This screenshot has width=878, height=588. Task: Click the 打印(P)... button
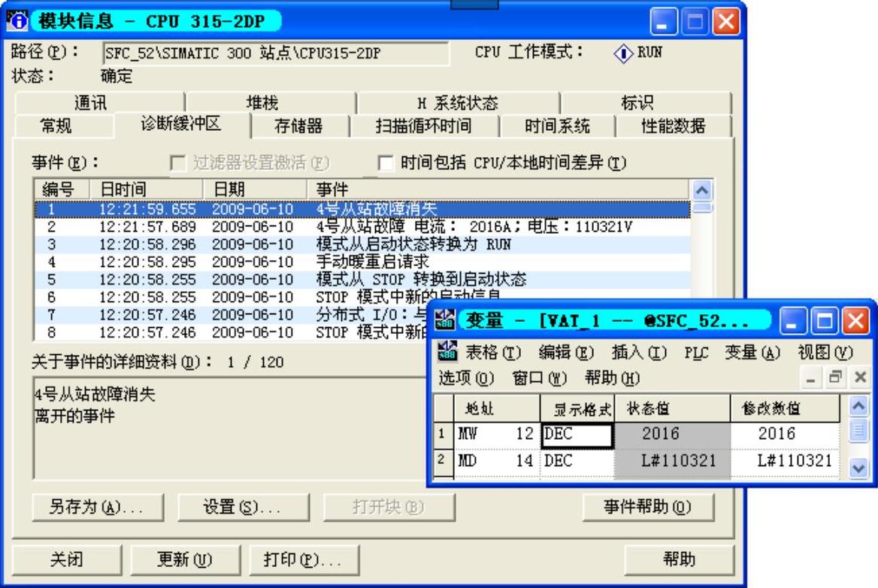304,560
